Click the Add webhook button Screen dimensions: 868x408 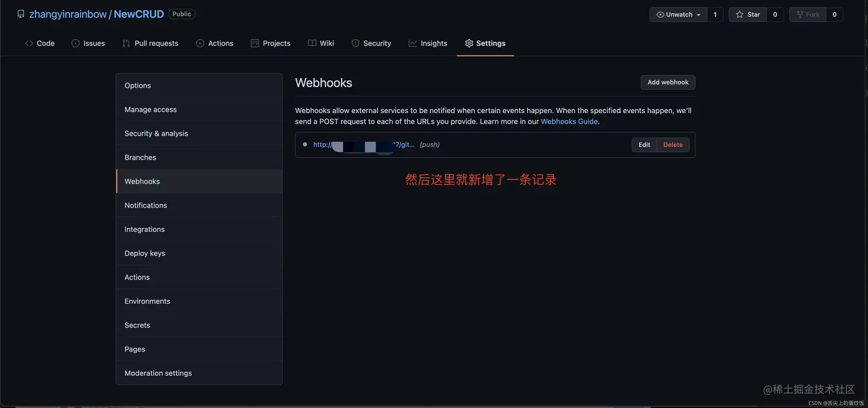[x=668, y=82]
